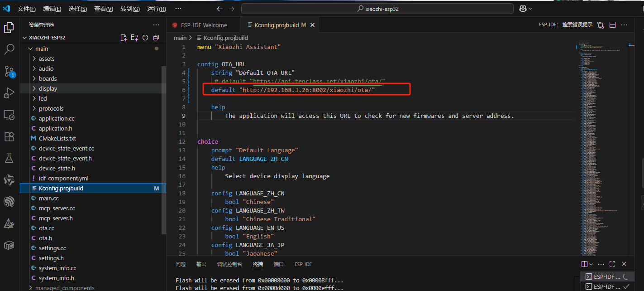Open Source Control view with badge 1

tap(9, 71)
